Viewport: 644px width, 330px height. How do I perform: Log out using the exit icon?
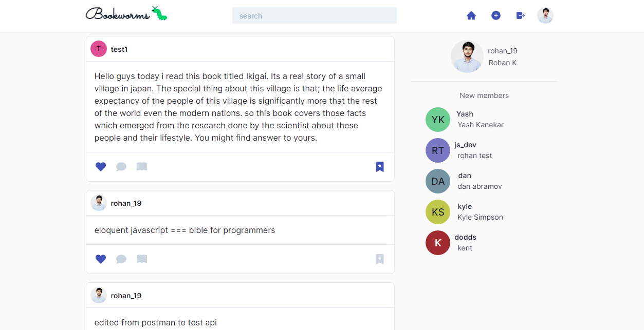[521, 16]
